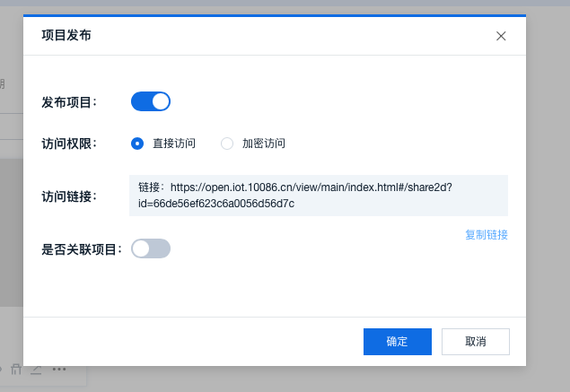Click the 是否关联项目 field label
Viewport: 570px width, 392px height.
tap(81, 249)
